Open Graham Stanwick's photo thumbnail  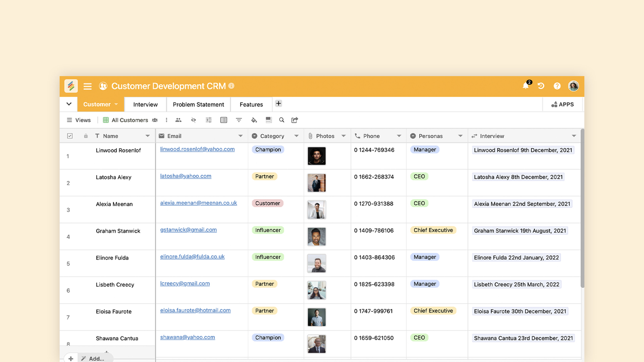pos(316,237)
